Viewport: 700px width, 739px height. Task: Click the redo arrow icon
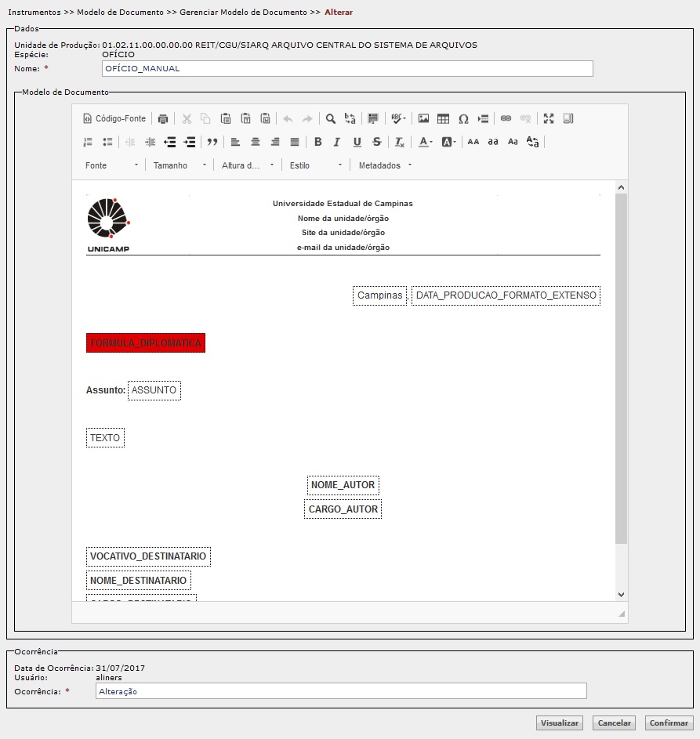(307, 119)
